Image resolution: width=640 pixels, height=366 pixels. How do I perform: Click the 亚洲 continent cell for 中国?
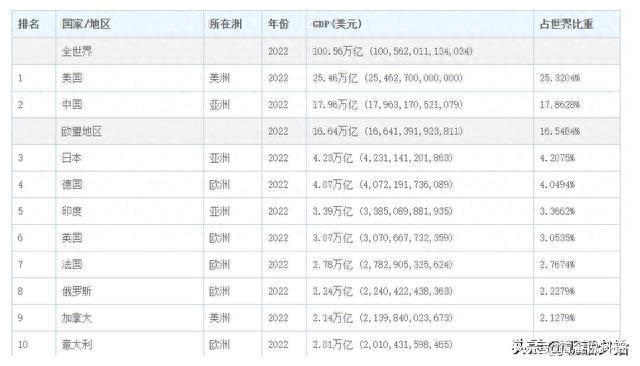[x=220, y=105]
